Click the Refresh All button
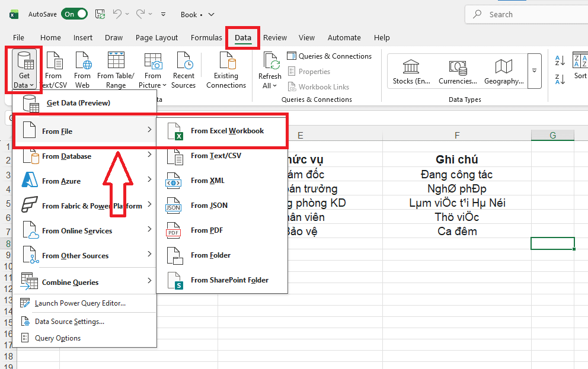The width and height of the screenshot is (588, 369). [x=270, y=70]
